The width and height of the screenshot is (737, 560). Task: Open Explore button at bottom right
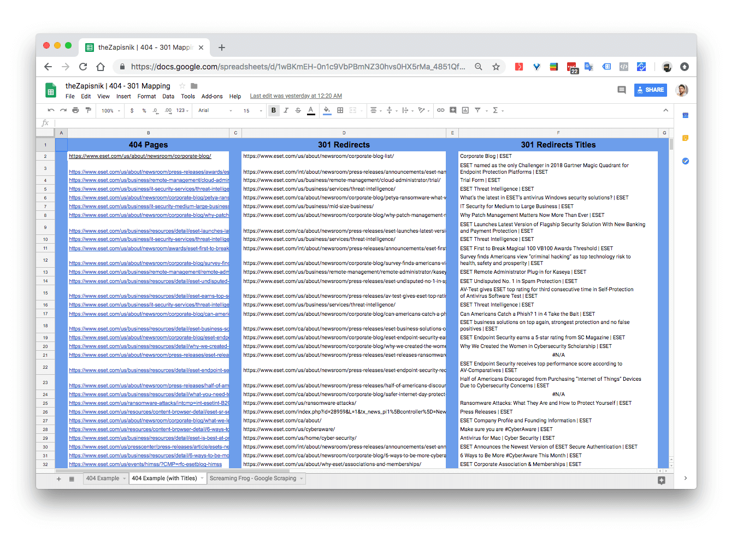coord(662,480)
